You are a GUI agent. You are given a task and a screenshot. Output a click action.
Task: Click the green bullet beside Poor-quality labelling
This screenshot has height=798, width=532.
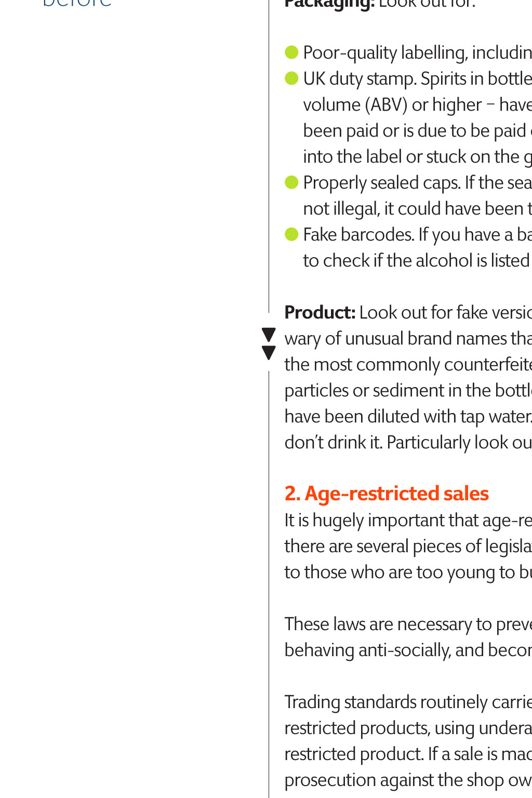click(x=291, y=52)
